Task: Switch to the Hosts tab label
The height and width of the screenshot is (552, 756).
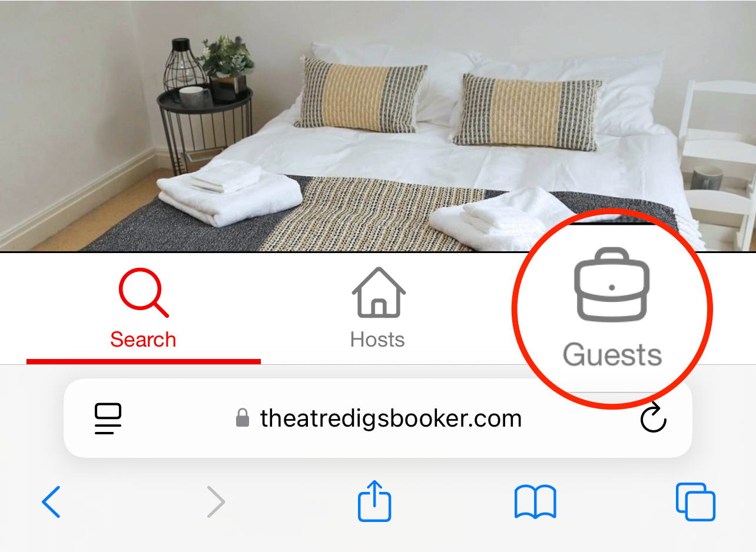Action: point(377,340)
